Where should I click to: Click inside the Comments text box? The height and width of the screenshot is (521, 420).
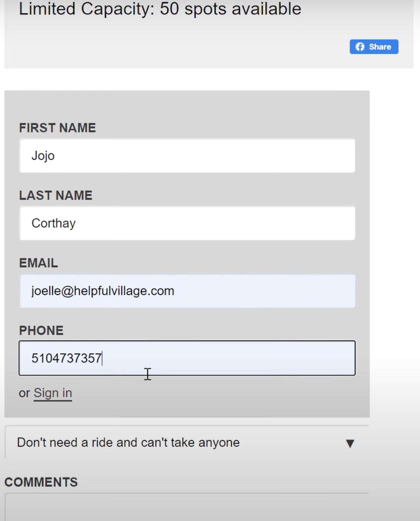187,507
